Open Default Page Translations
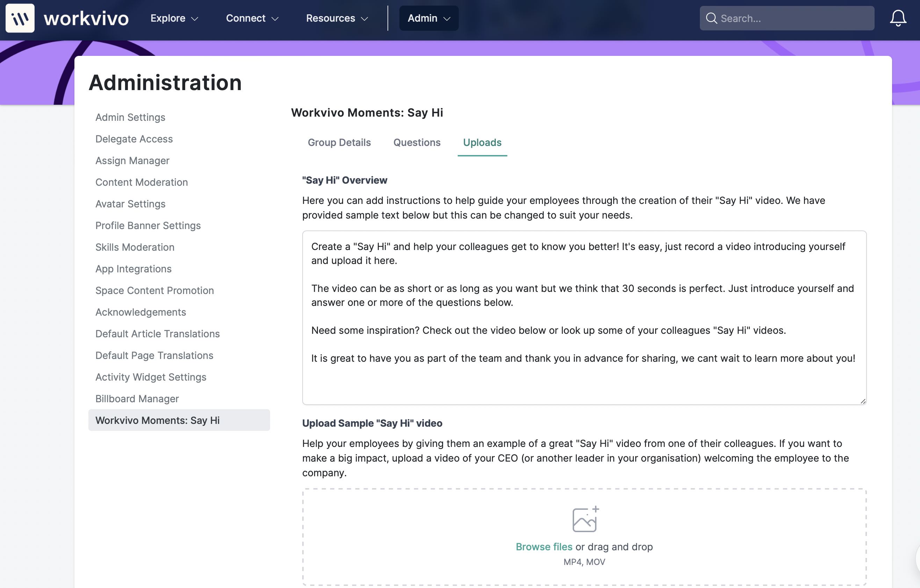This screenshot has width=920, height=588. click(154, 355)
